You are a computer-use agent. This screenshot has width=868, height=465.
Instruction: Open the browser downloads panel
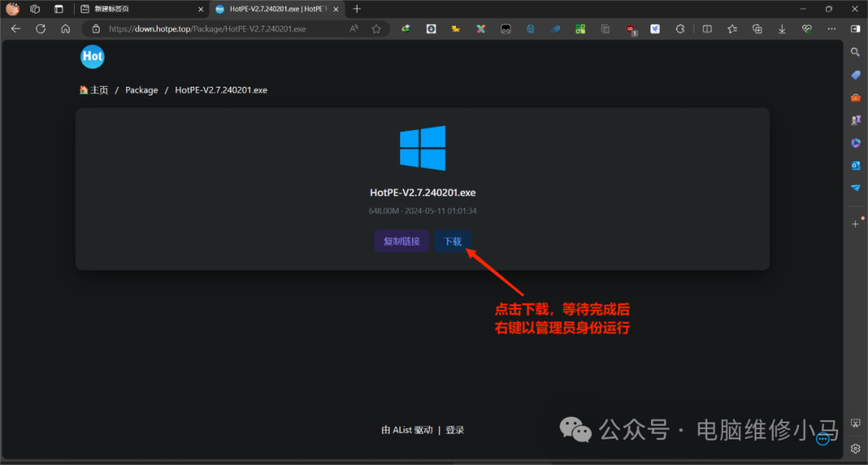pos(782,29)
